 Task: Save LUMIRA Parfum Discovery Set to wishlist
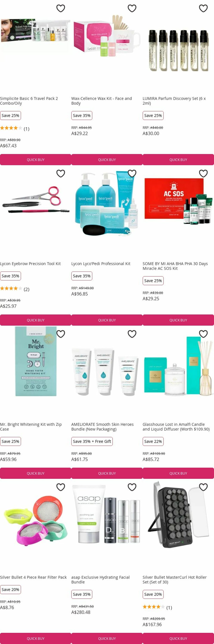(x=203, y=8)
